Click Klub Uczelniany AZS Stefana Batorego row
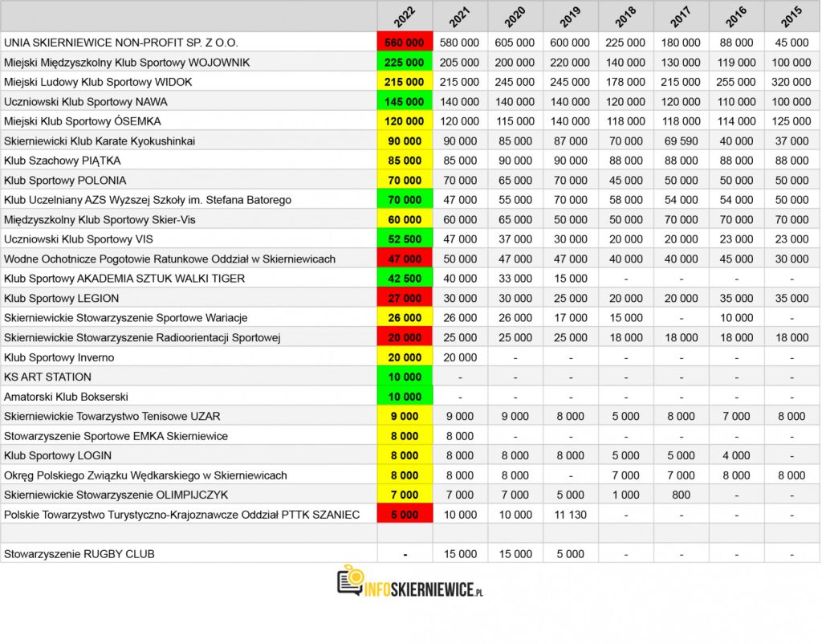 (x=148, y=200)
